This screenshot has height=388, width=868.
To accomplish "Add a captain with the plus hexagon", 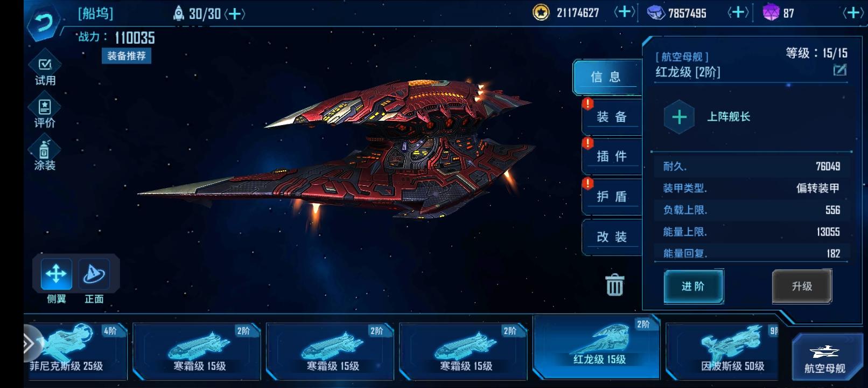I will pos(679,117).
